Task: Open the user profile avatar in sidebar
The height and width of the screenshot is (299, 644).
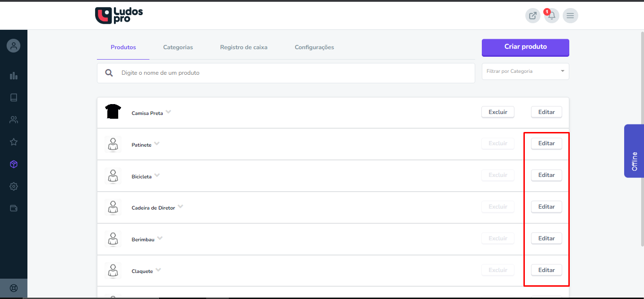Action: (14, 46)
